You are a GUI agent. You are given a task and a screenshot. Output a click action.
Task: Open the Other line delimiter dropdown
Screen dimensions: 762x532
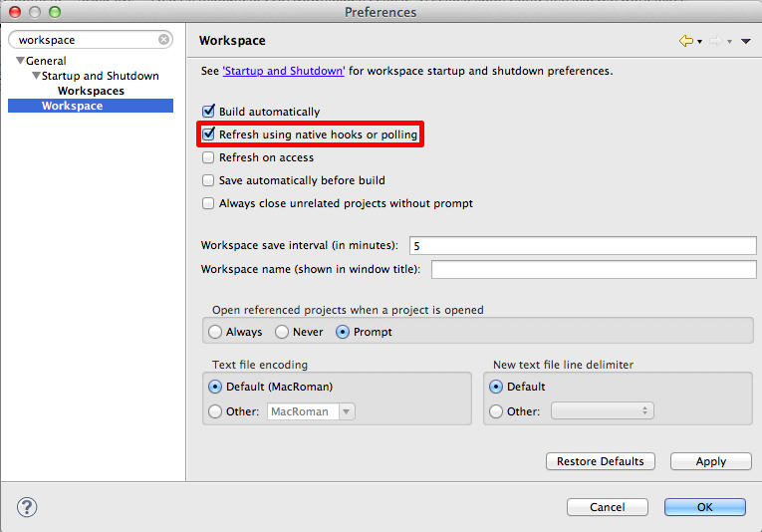click(602, 411)
